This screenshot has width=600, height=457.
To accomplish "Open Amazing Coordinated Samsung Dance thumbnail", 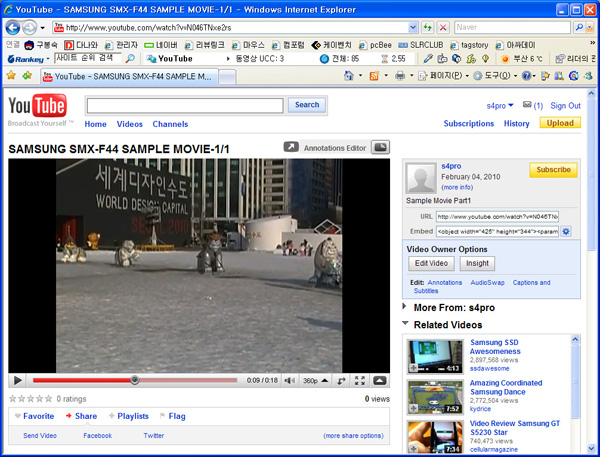I will [x=435, y=397].
